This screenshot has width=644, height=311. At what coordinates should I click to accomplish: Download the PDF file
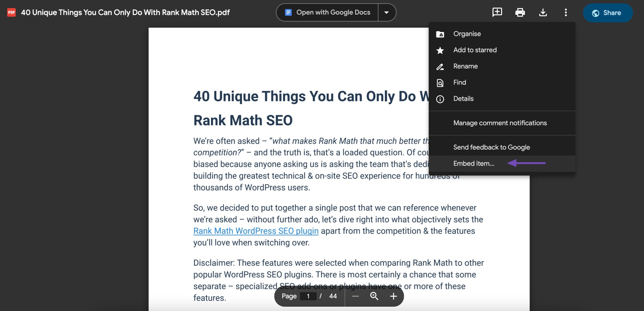click(x=543, y=12)
